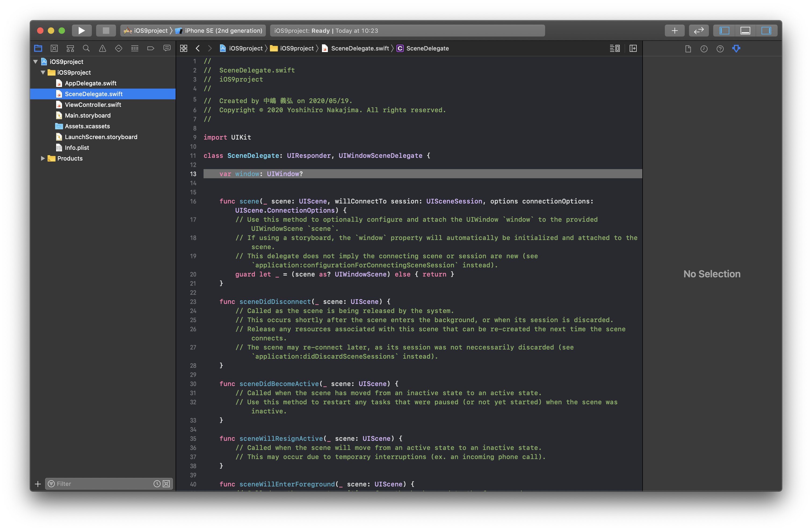Click the activity status bar
Screen dimensions: 812x531
(407, 31)
